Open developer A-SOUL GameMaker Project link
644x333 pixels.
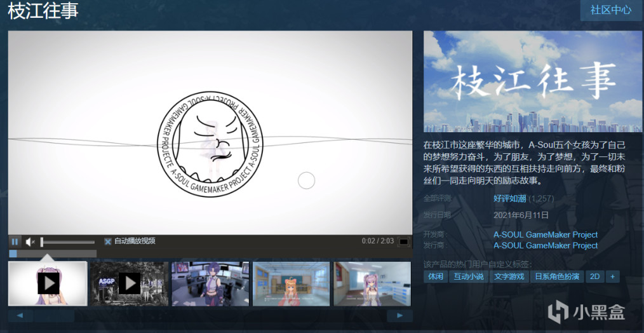click(x=546, y=234)
